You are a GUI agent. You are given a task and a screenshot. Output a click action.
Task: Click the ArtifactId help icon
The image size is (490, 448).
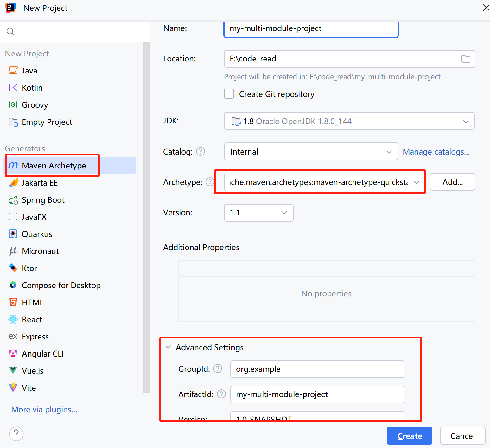(x=221, y=394)
